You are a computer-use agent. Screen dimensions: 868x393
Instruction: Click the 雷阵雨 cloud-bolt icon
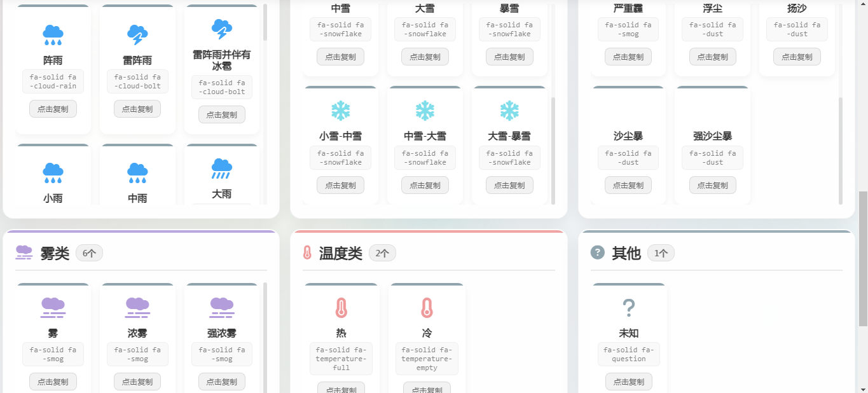[137, 35]
